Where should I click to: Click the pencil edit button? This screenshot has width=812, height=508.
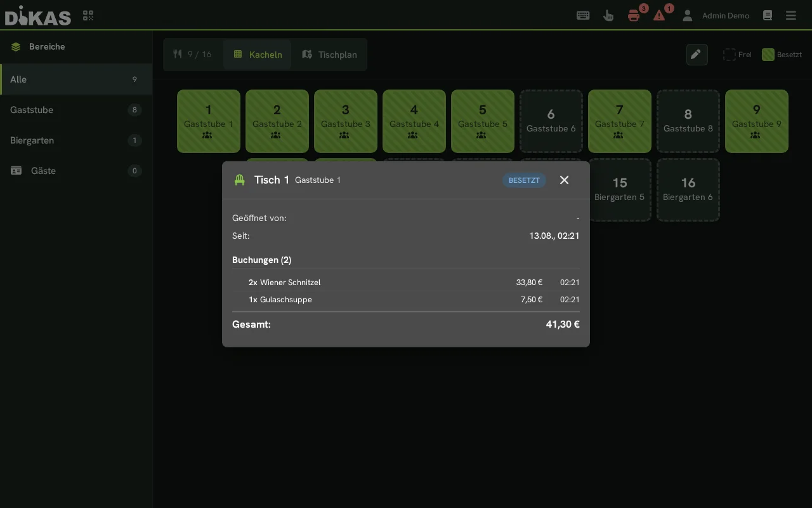697,55
